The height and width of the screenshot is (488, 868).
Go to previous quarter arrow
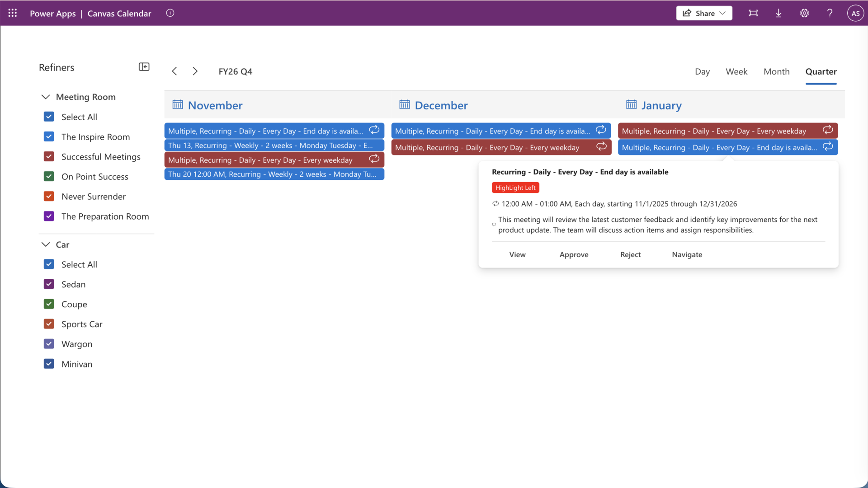pos(175,71)
